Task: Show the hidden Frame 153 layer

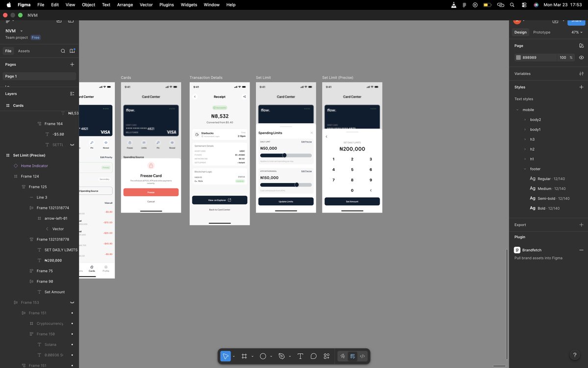Action: coord(72,303)
